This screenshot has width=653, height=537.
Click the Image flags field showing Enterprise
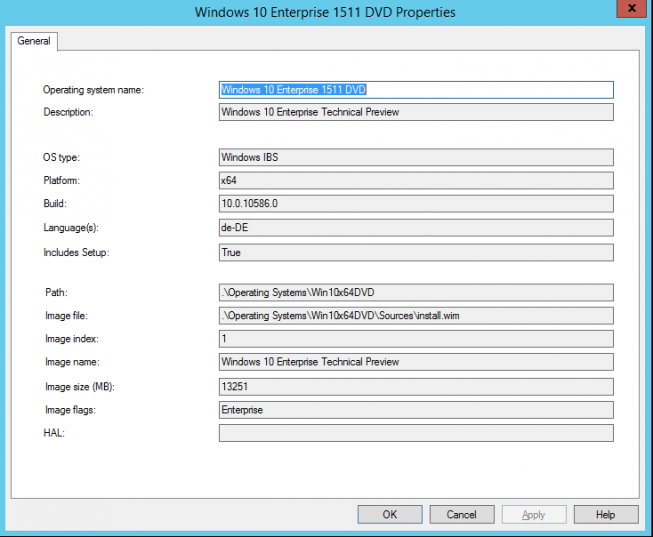pyautogui.click(x=416, y=410)
